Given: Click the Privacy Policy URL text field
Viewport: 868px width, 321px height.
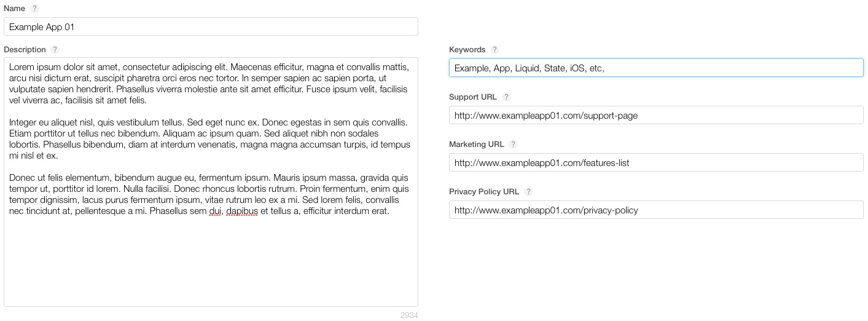Looking at the screenshot, I should point(656,210).
